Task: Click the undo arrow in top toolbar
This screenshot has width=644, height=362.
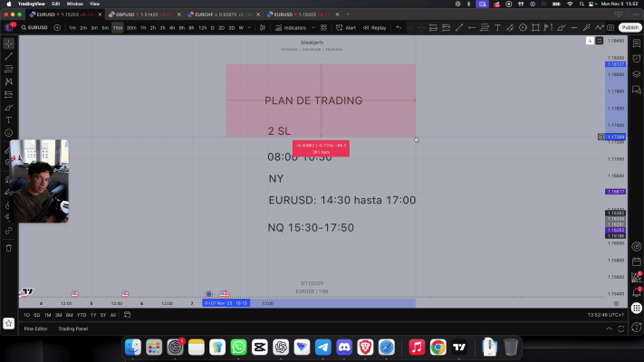Action: 400,28
